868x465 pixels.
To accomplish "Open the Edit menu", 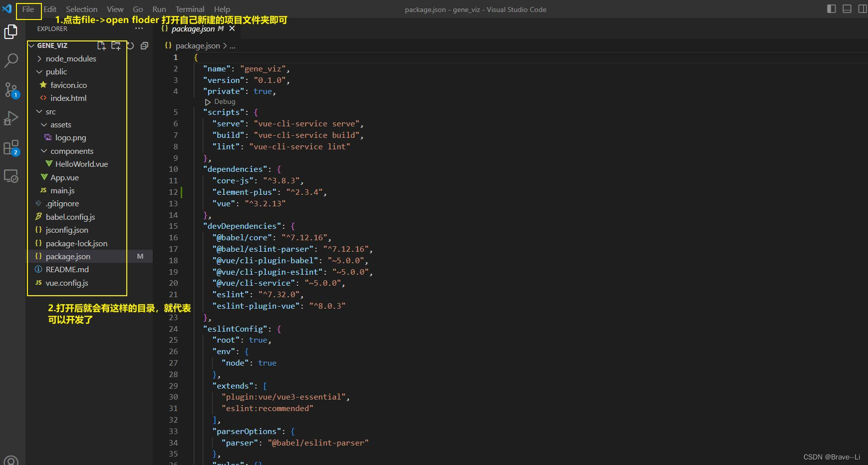I will [x=50, y=9].
